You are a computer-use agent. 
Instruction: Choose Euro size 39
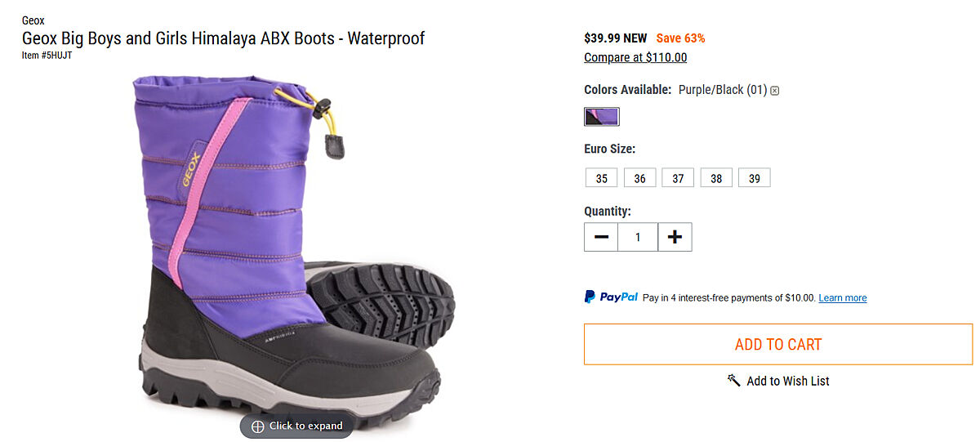point(755,178)
